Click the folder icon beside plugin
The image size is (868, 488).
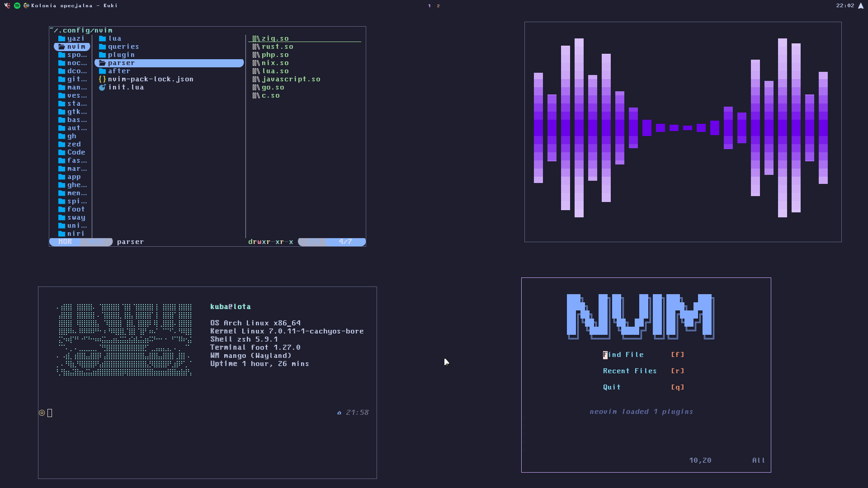pyautogui.click(x=102, y=55)
